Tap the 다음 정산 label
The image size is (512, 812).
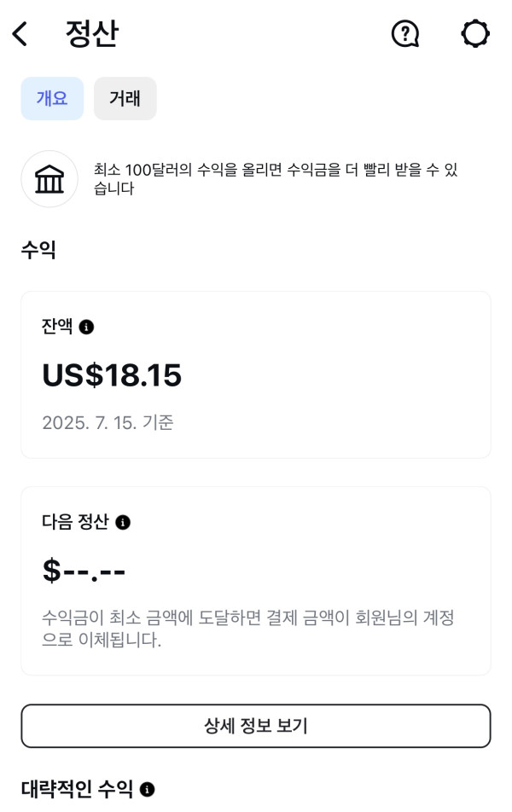tap(75, 522)
